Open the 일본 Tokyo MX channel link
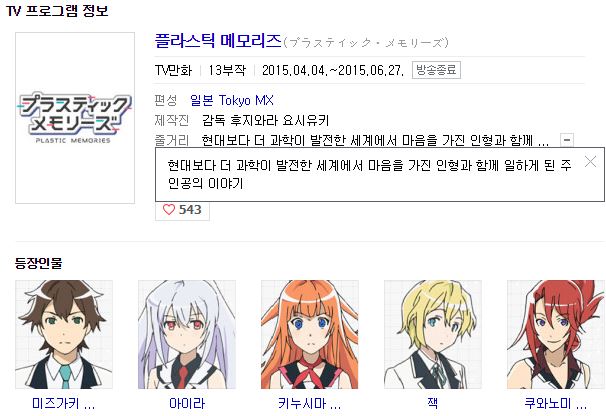Viewport: 606px width, 416px height. [232, 101]
